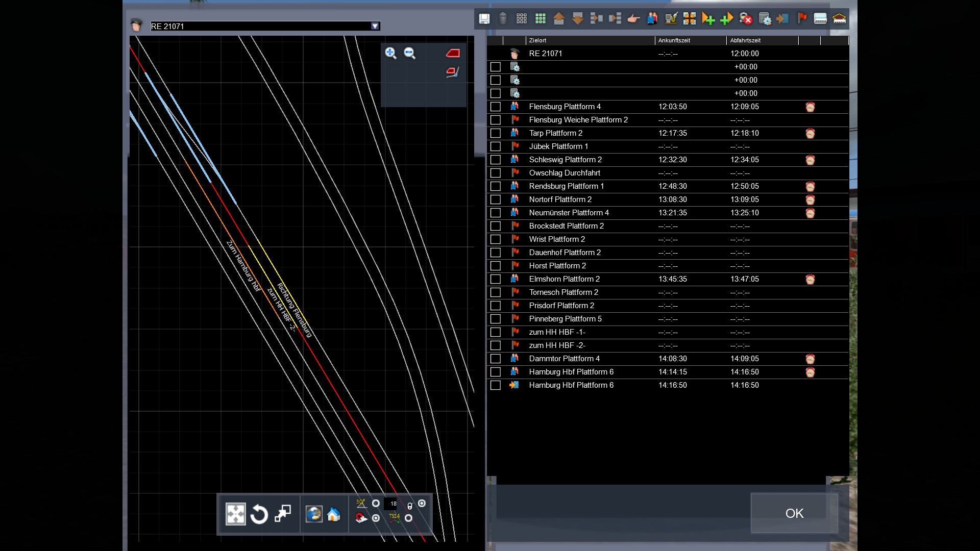This screenshot has height=551, width=980.
Task: Zoom out on the track map
Action: tap(409, 53)
